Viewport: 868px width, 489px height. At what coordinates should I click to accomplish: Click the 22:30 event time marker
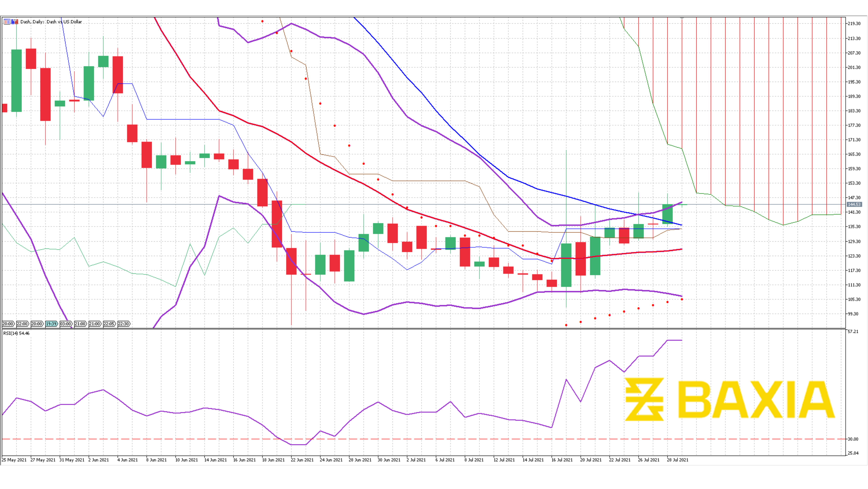pyautogui.click(x=123, y=324)
